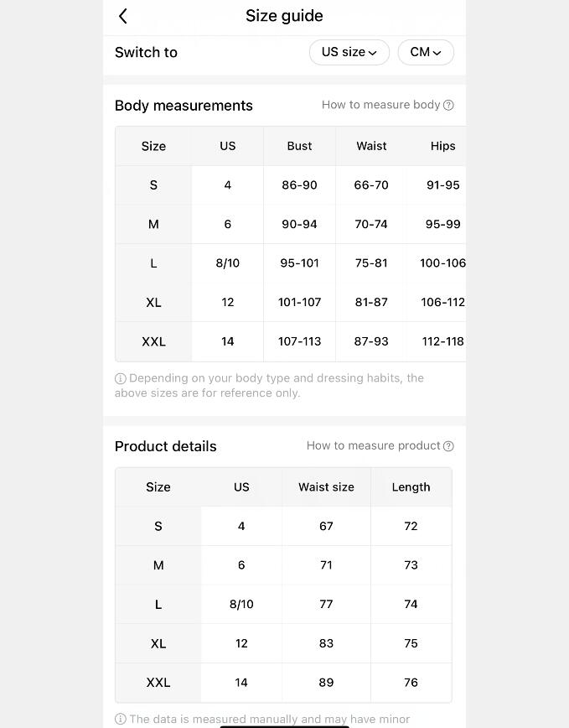The image size is (569, 728).
Task: Click the 95-101 bust cell for size L
Action: [x=299, y=263]
